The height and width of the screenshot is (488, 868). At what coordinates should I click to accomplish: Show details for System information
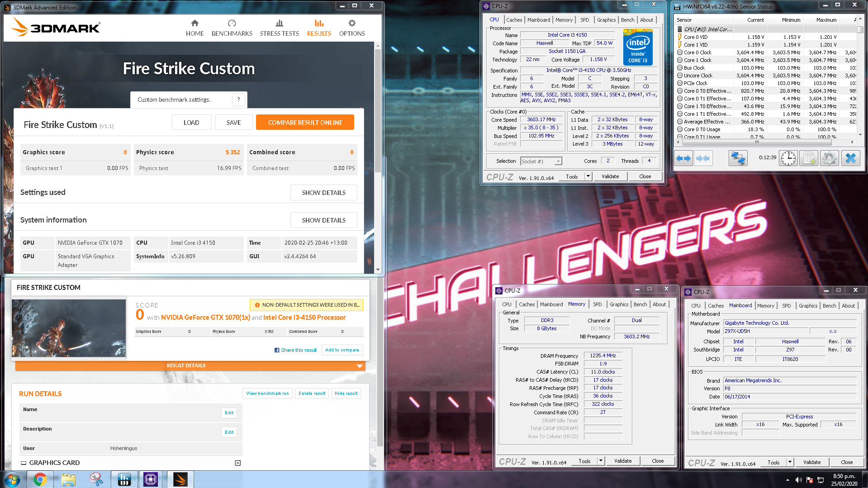tap(323, 220)
